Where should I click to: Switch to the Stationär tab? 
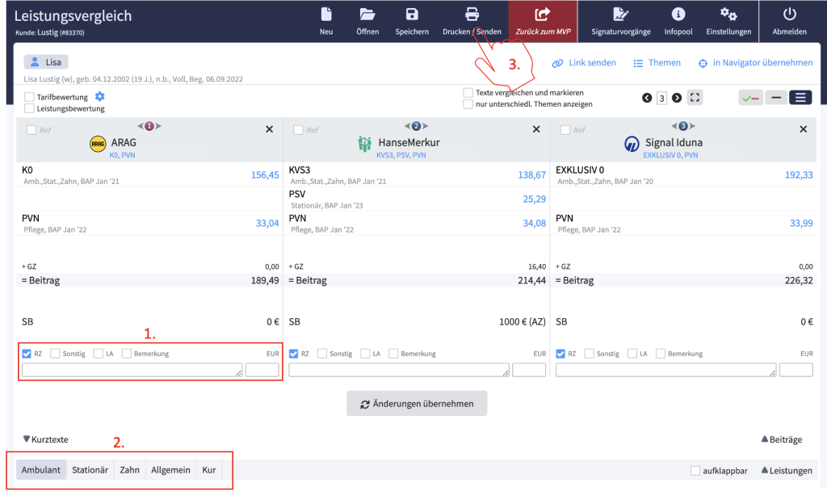click(x=90, y=470)
